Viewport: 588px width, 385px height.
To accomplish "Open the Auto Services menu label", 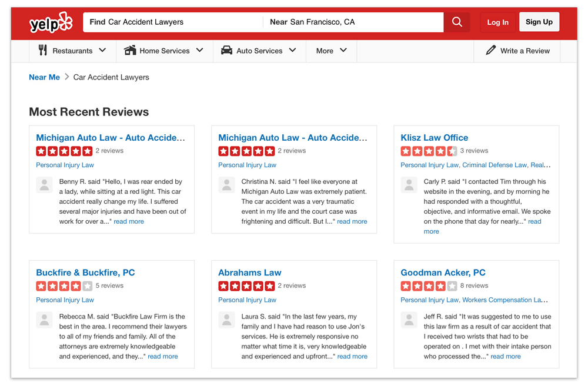I will click(x=259, y=51).
